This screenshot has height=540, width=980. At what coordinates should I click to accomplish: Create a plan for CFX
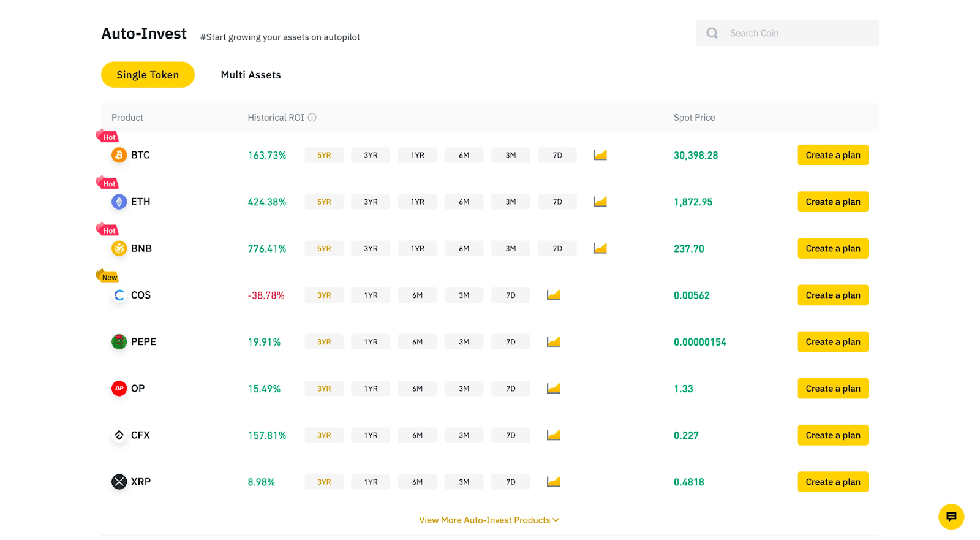[x=833, y=435]
